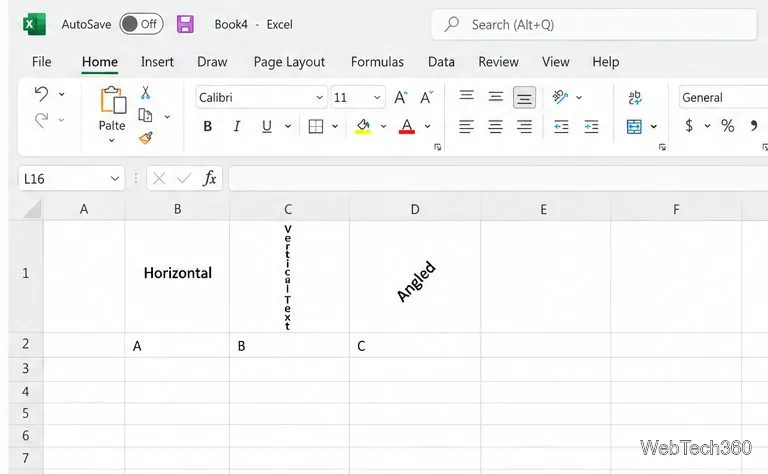This screenshot has width=768, height=474.
Task: Select the Format Painter brush
Action: tap(145, 138)
